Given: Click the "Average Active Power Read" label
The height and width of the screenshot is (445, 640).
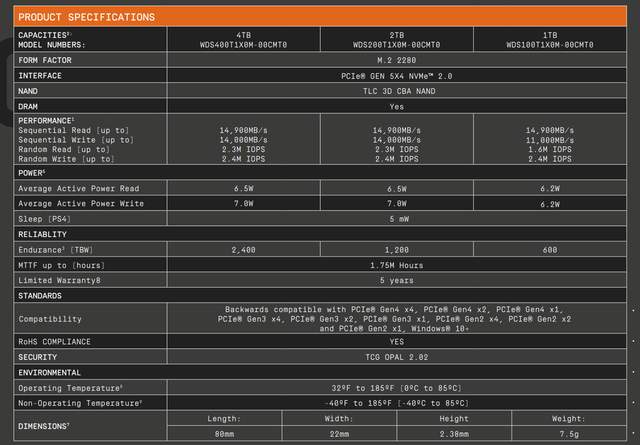Looking at the screenshot, I should 79,189.
